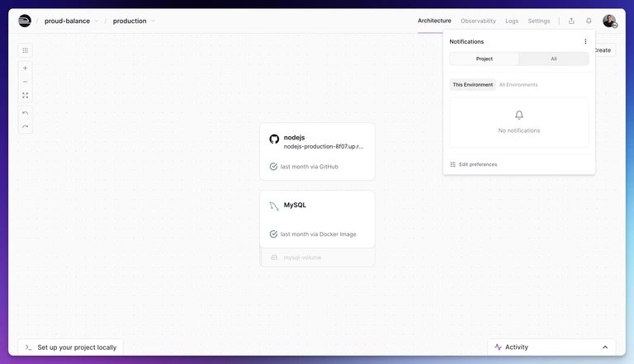Open the Logs tab
The image size is (634, 364).
(x=512, y=21)
